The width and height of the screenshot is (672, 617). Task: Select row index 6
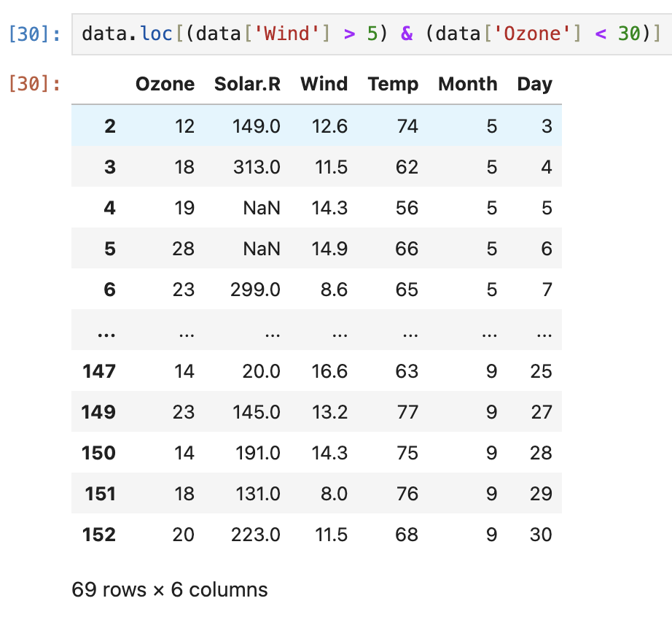pyautogui.click(x=110, y=290)
